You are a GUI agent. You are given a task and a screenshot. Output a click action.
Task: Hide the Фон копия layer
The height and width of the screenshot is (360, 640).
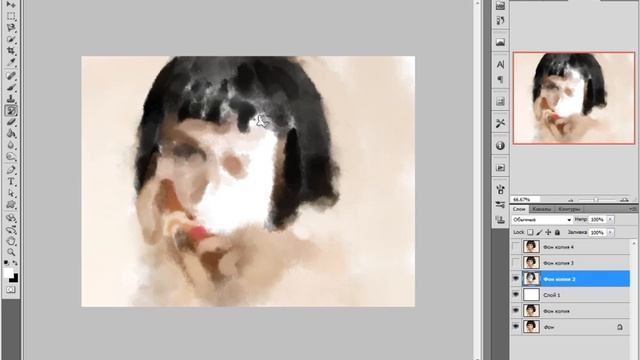click(516, 311)
